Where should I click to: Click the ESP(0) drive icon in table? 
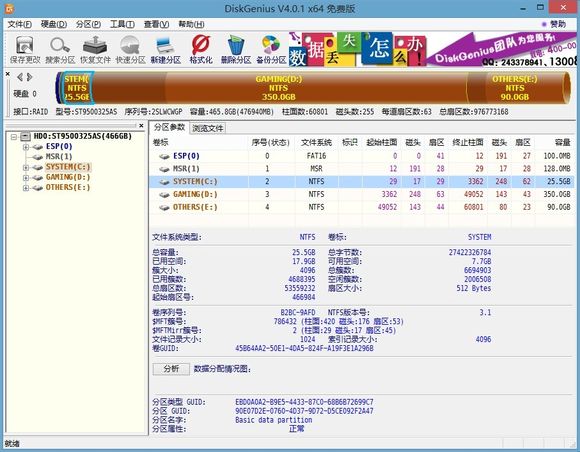[x=164, y=156]
